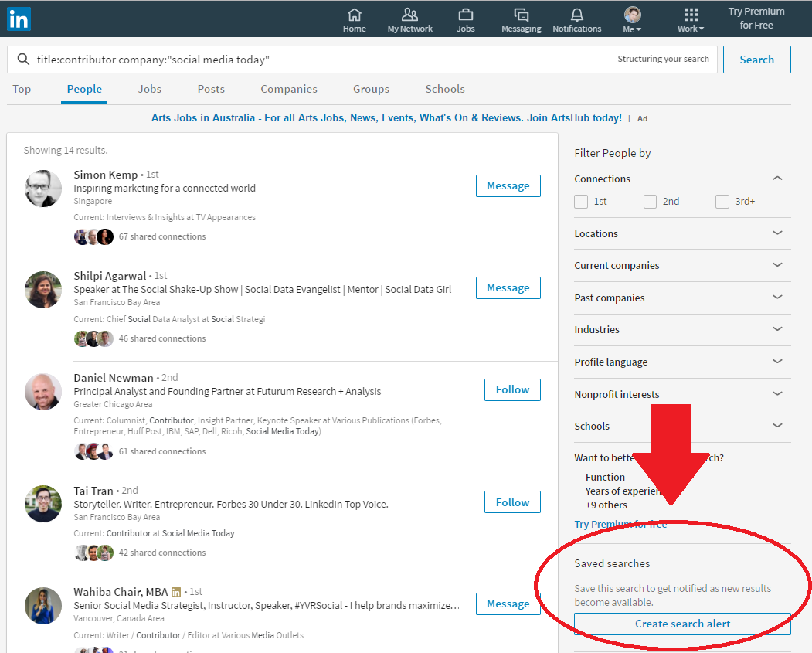812x653 pixels.
Task: View Simon Kemp's shared connection avatars
Action: click(93, 236)
